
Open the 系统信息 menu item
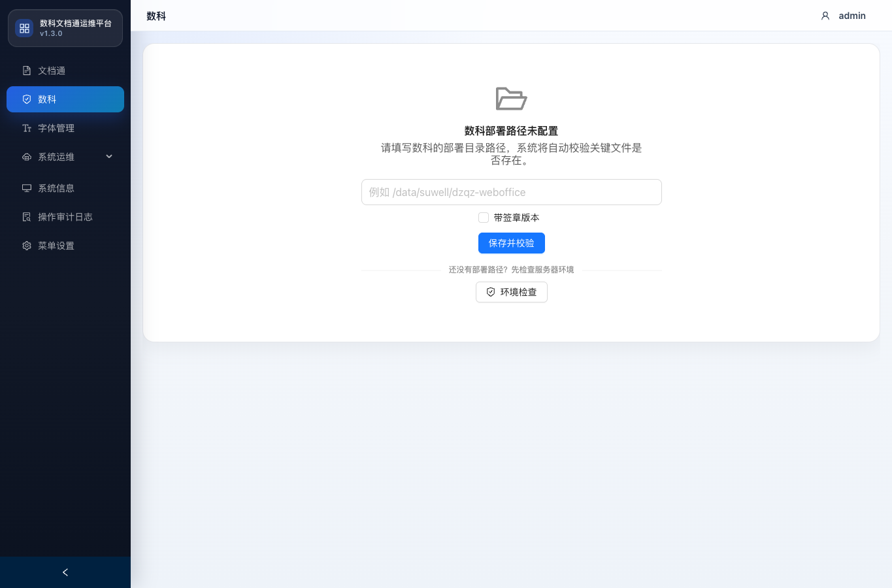[x=65, y=188]
